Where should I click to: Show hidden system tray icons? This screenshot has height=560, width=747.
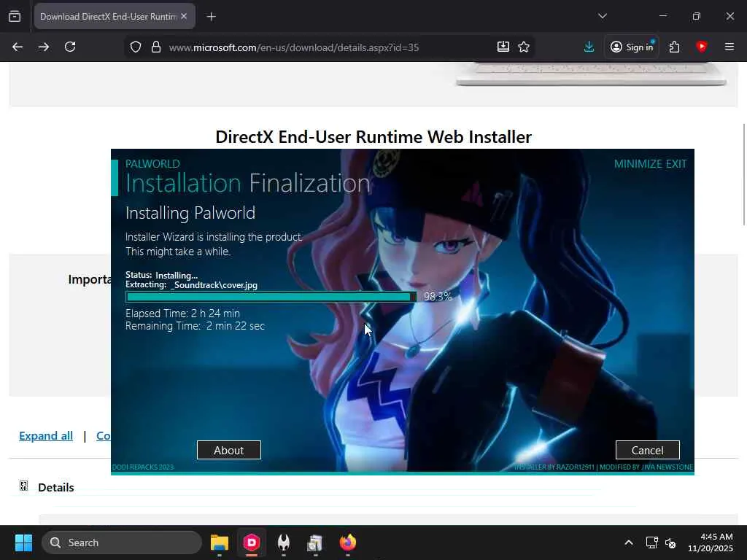click(629, 542)
